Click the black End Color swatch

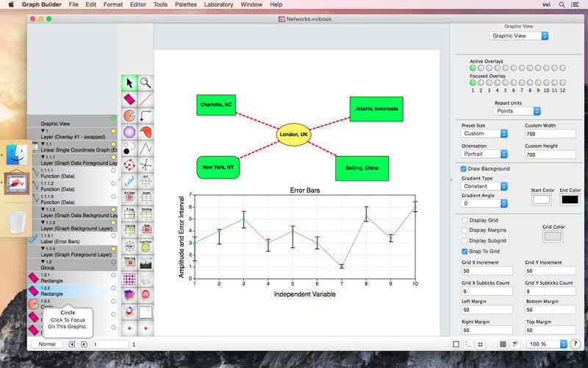point(569,199)
